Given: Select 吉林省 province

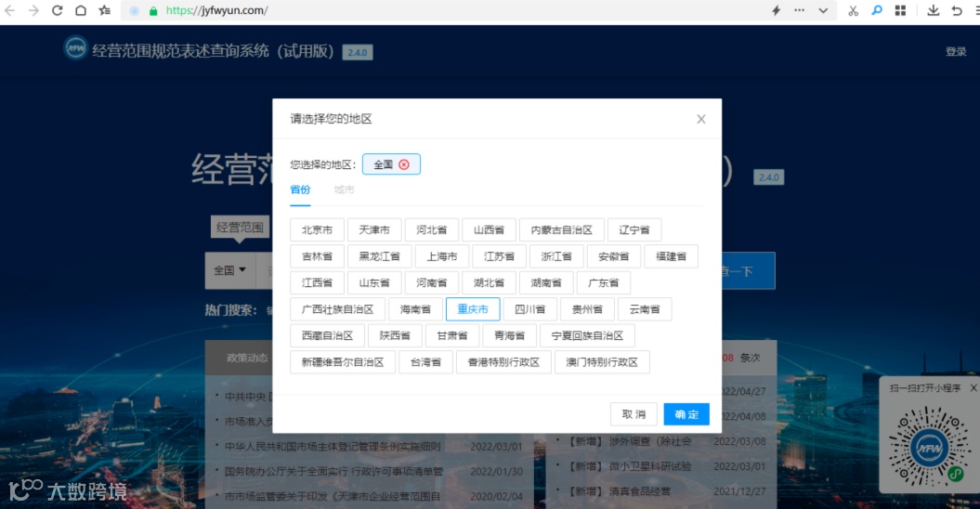Looking at the screenshot, I should [317, 256].
